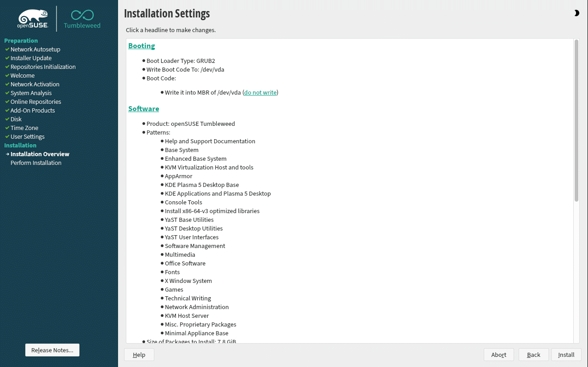The image size is (588, 367).
Task: Open Release Notes
Action: [x=52, y=350]
